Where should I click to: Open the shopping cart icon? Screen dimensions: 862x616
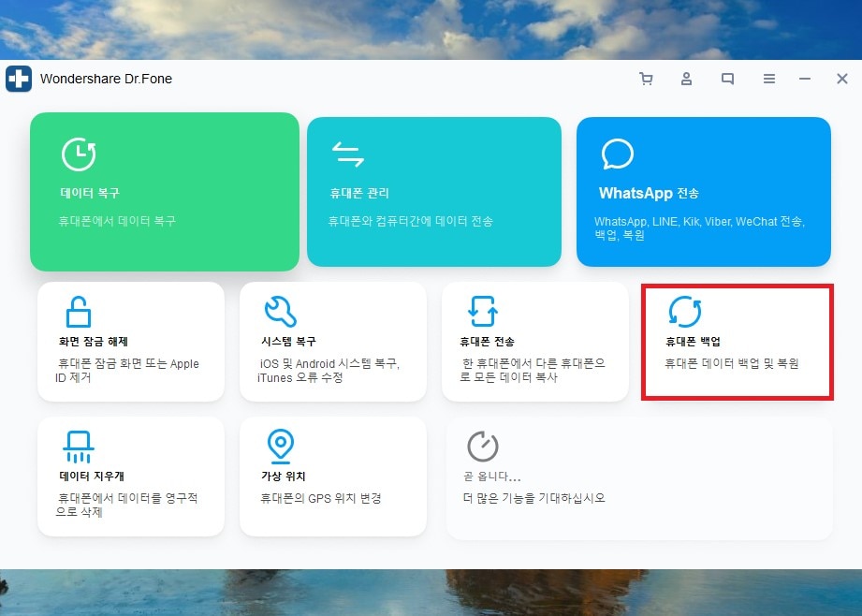(646, 79)
